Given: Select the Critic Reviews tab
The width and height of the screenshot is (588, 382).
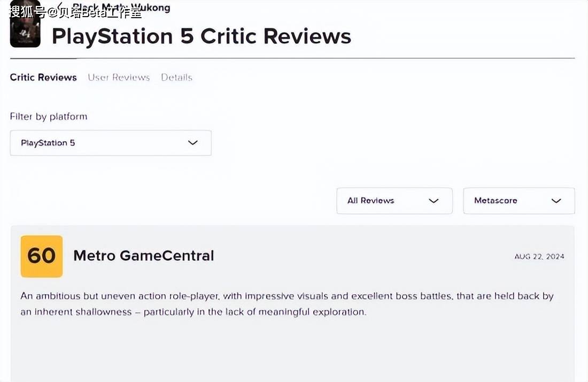Looking at the screenshot, I should pos(43,78).
